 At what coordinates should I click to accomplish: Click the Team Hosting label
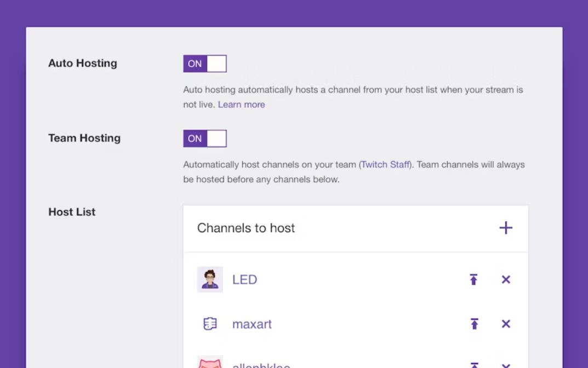click(x=84, y=138)
